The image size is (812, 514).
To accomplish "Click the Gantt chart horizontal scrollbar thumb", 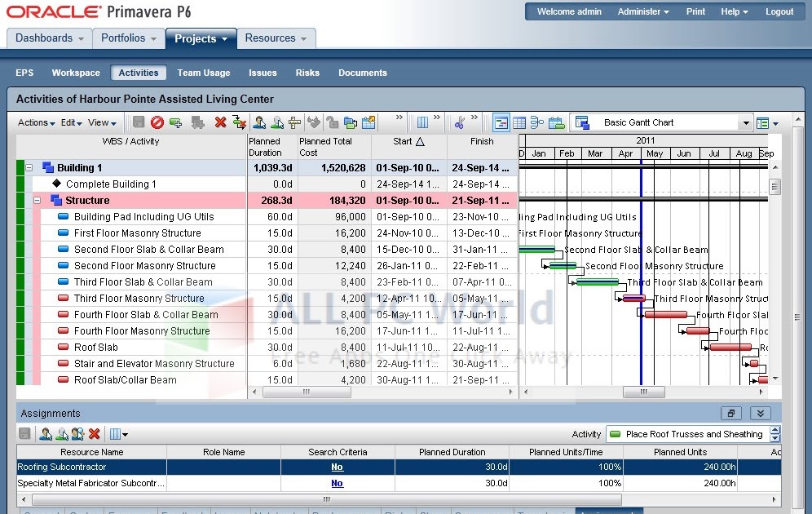I will pos(644,392).
